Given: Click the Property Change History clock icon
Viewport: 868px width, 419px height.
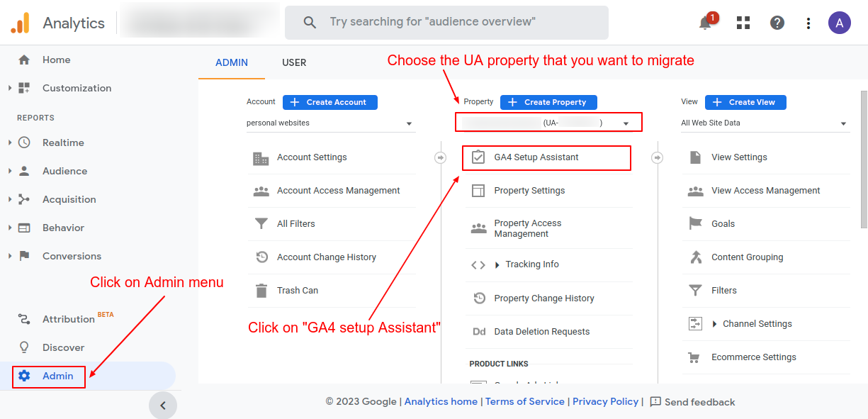Looking at the screenshot, I should (x=478, y=298).
